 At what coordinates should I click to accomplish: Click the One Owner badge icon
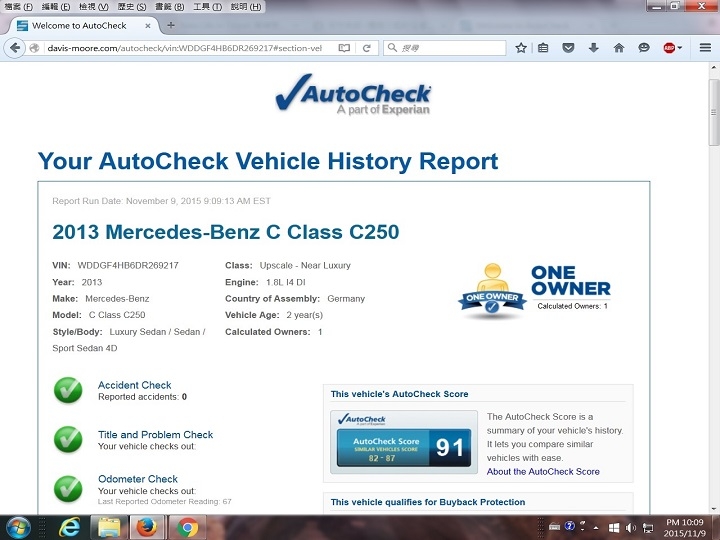[492, 292]
